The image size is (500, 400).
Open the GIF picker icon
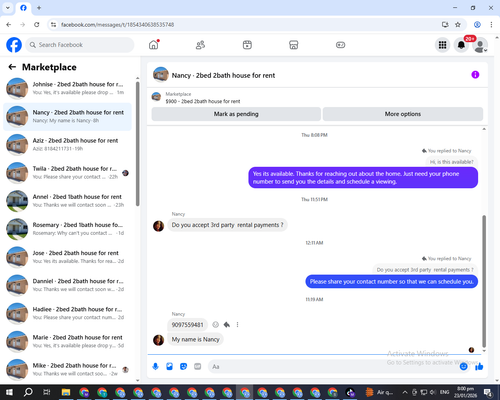[x=198, y=367]
